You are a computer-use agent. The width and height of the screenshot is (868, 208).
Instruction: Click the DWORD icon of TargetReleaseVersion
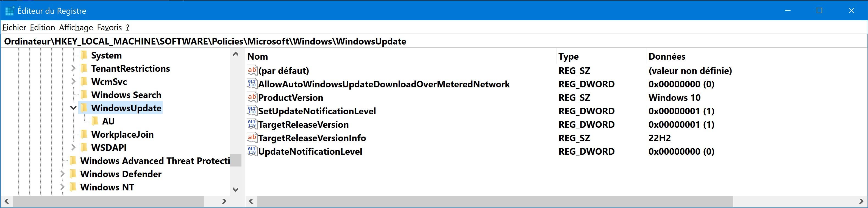[252, 124]
